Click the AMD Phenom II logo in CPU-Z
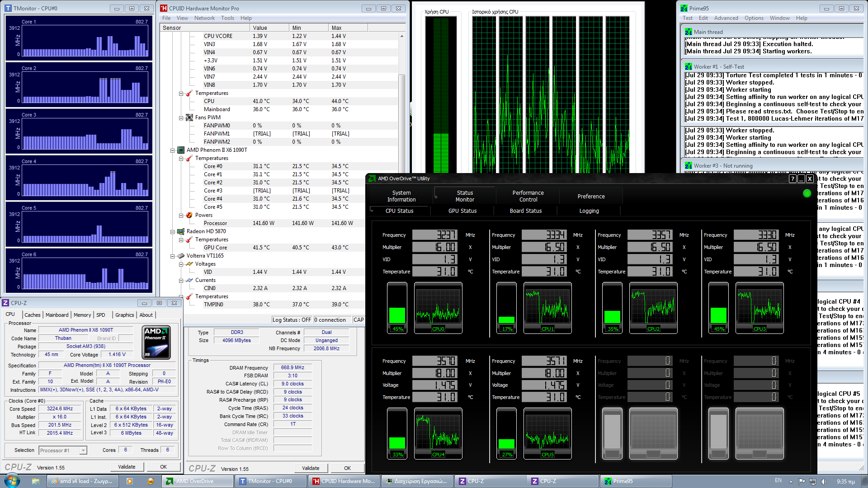 (x=156, y=343)
